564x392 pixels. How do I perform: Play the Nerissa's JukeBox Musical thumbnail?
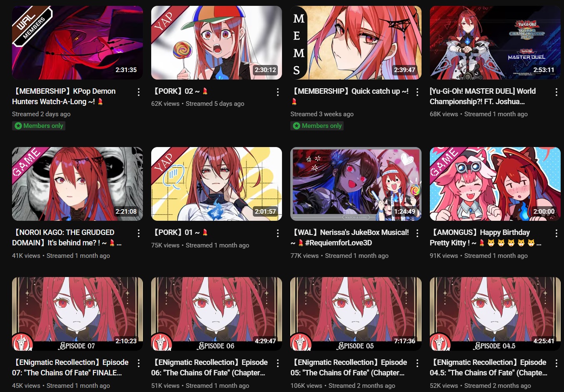[x=356, y=184]
